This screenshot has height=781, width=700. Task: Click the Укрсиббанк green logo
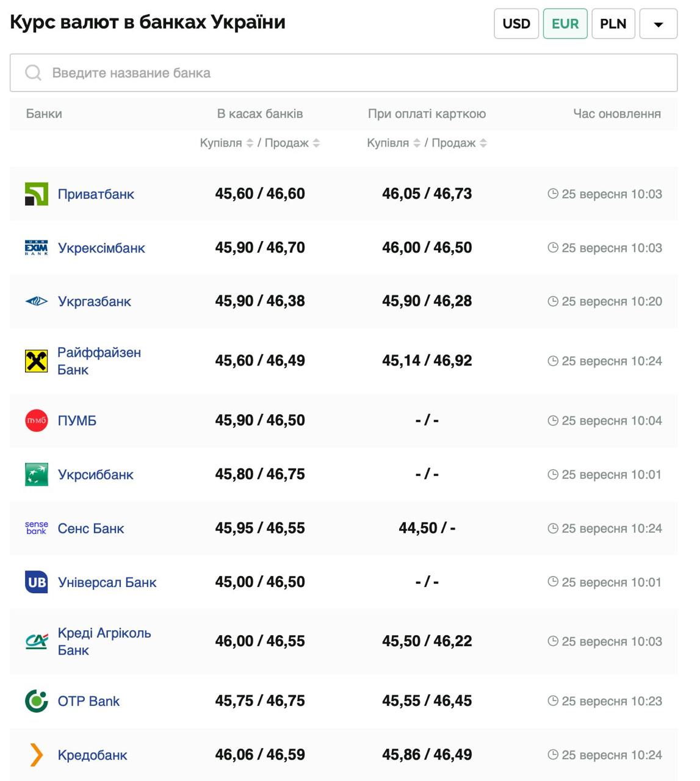tap(36, 475)
